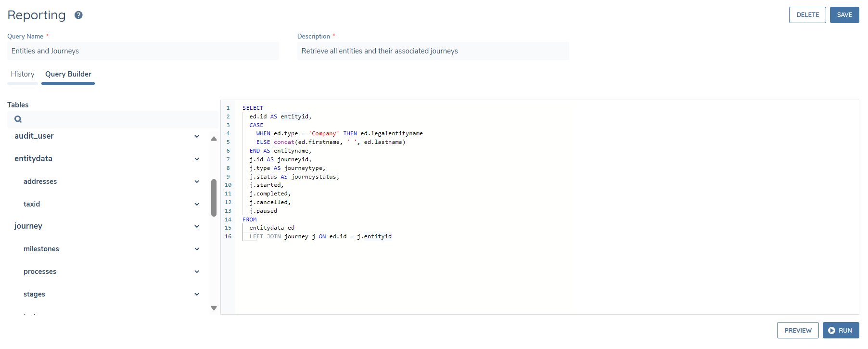Click 'END AS entityname,' line
The height and width of the screenshot is (349, 868).
(x=281, y=151)
